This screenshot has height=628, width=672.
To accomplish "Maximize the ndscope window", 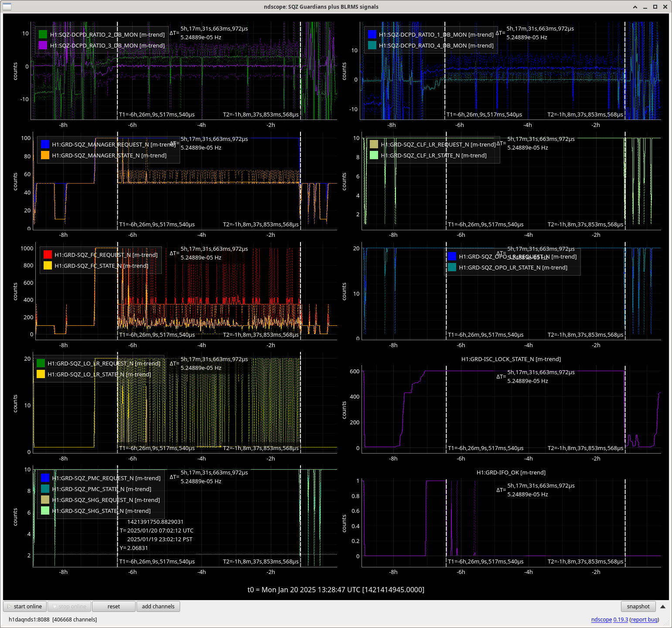I will (655, 7).
